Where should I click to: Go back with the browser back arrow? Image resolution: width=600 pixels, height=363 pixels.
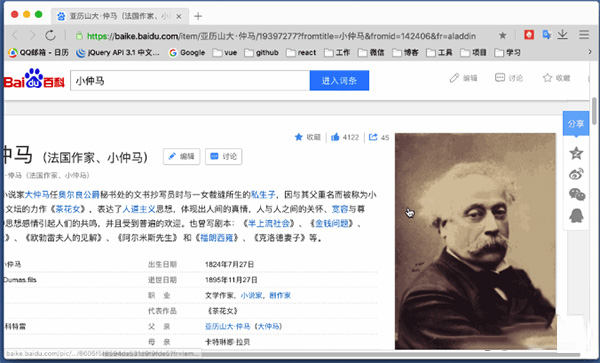click(15, 36)
